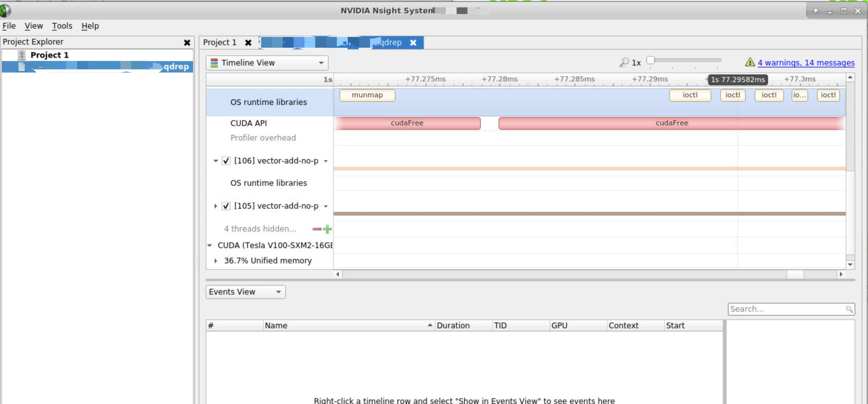Image resolution: width=868 pixels, height=404 pixels.
Task: Switch to the Project 1 tab
Action: 220,42
